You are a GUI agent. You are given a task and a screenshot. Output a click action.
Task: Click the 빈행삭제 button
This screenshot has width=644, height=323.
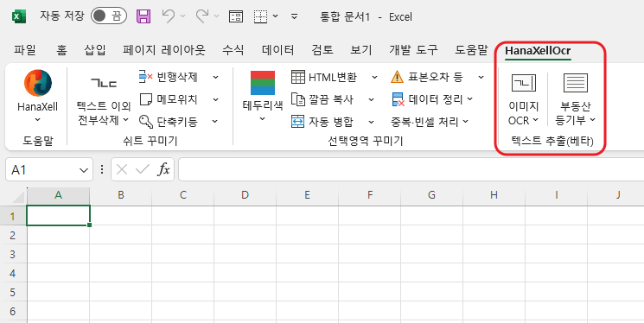169,76
